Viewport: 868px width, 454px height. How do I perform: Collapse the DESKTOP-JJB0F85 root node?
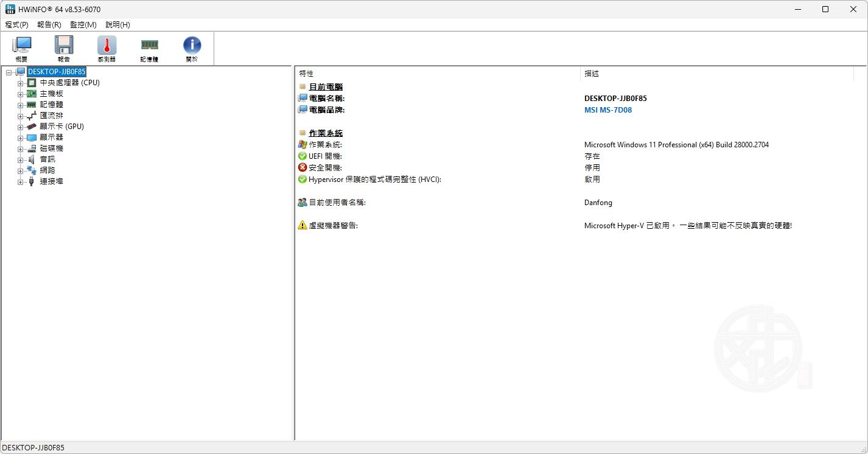point(9,72)
